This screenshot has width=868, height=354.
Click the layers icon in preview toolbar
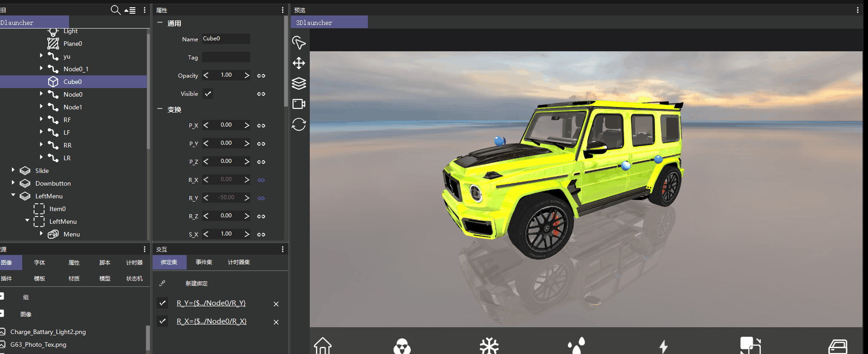298,84
